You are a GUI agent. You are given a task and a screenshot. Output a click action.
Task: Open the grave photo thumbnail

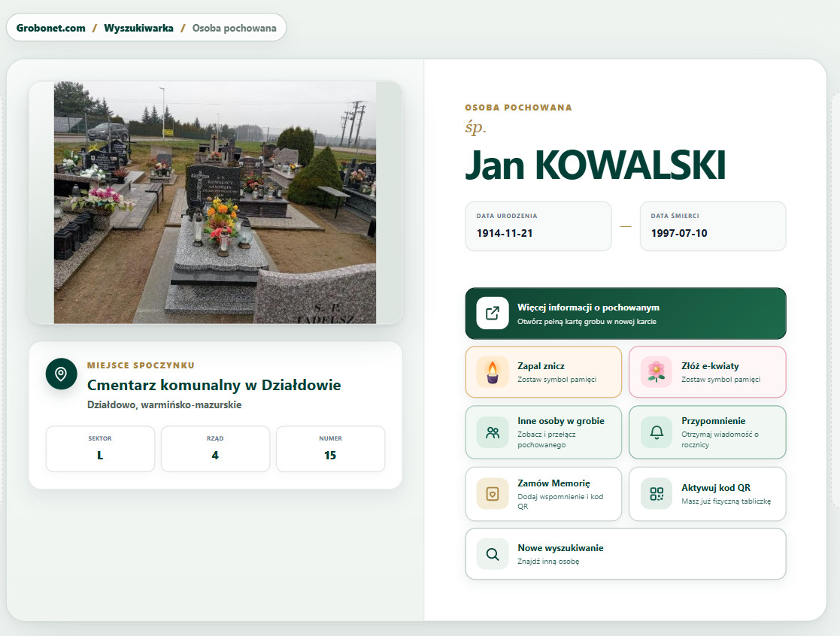pyautogui.click(x=215, y=202)
